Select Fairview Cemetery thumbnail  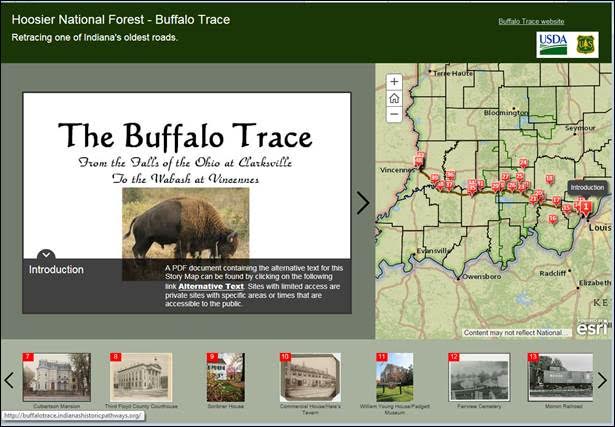tap(479, 376)
